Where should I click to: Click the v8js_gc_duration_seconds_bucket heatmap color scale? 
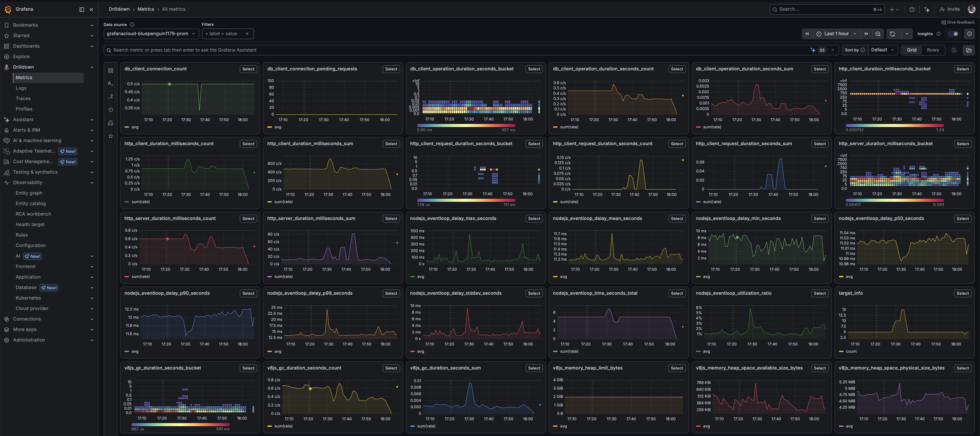coord(180,425)
